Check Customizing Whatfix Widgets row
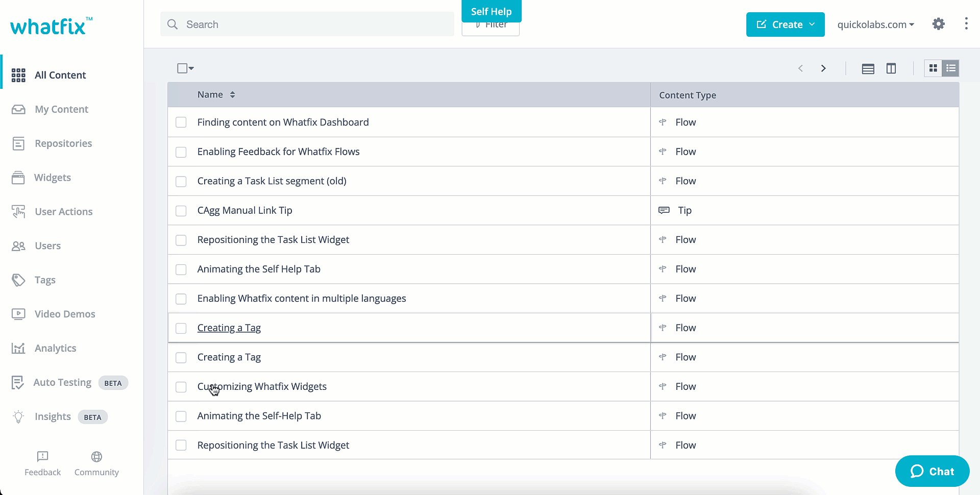 tap(181, 387)
